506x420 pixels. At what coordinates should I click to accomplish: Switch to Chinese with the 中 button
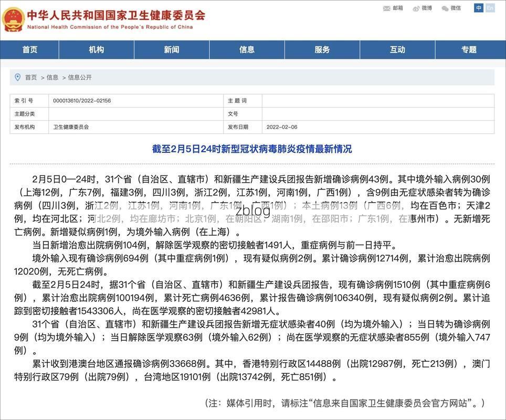pos(479,8)
